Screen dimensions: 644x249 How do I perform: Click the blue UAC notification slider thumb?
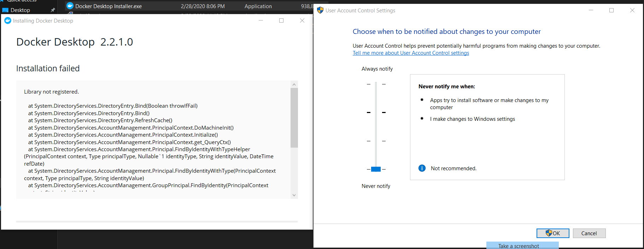point(376,169)
